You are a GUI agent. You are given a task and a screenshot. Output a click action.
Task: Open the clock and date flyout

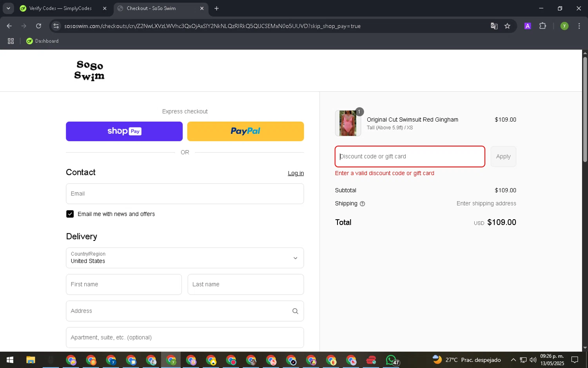[552, 360]
